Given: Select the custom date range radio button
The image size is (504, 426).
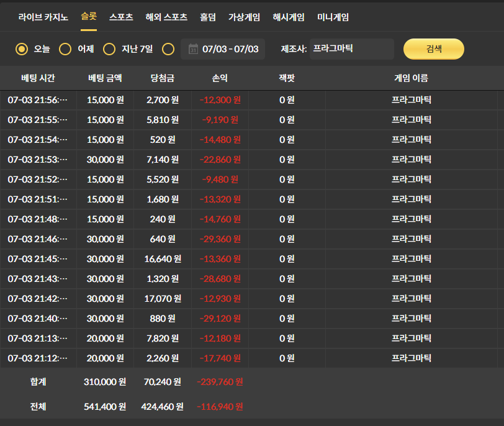Looking at the screenshot, I should 168,49.
